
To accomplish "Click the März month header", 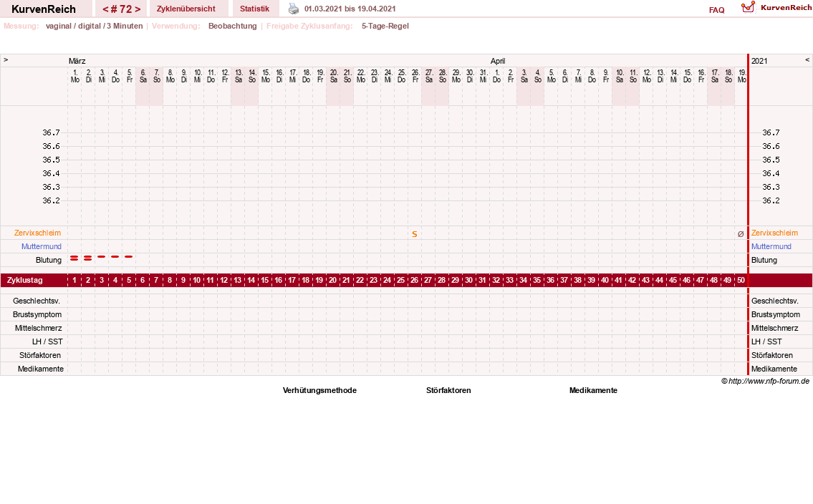I will pyautogui.click(x=77, y=61).
